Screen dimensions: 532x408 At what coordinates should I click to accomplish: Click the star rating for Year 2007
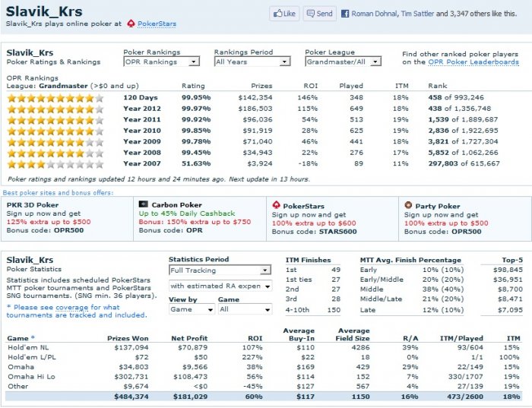click(x=55, y=164)
